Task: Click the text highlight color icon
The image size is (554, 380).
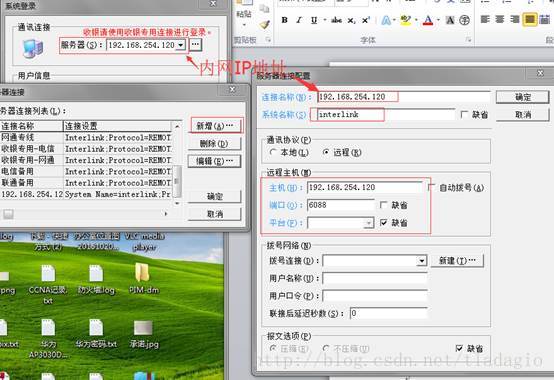Action: click(406, 20)
